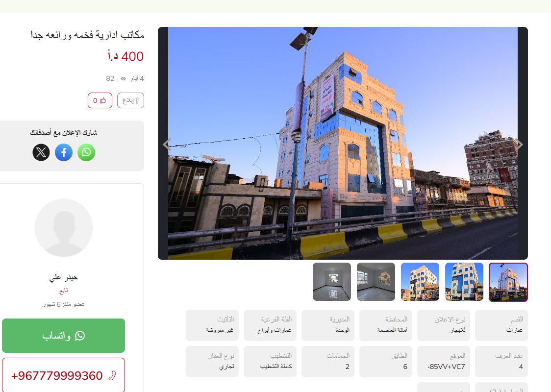The height and width of the screenshot is (392, 551).
Task: Share the ad on WhatsApp icon
Action: [86, 152]
